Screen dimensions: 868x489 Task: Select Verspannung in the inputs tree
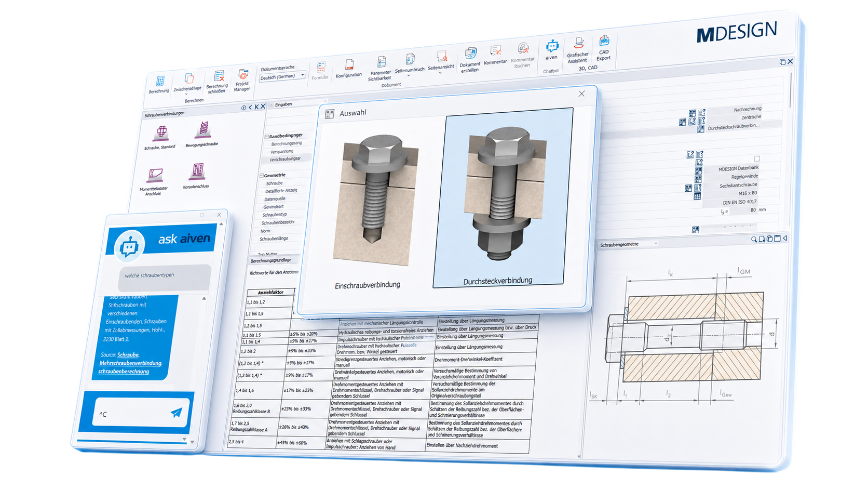click(x=281, y=151)
